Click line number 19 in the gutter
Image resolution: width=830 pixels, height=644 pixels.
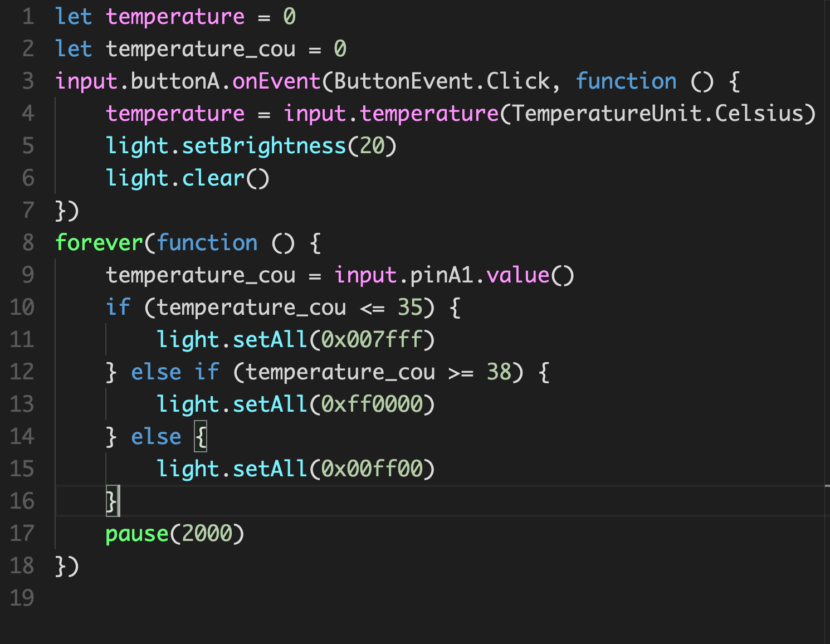point(22,598)
